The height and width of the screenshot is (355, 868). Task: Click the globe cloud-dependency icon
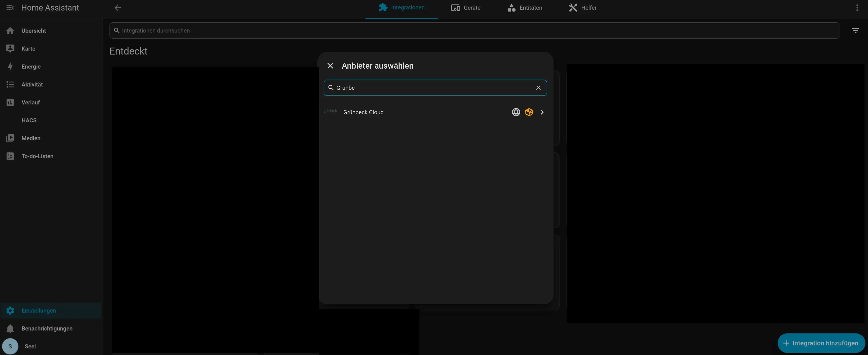pos(515,112)
